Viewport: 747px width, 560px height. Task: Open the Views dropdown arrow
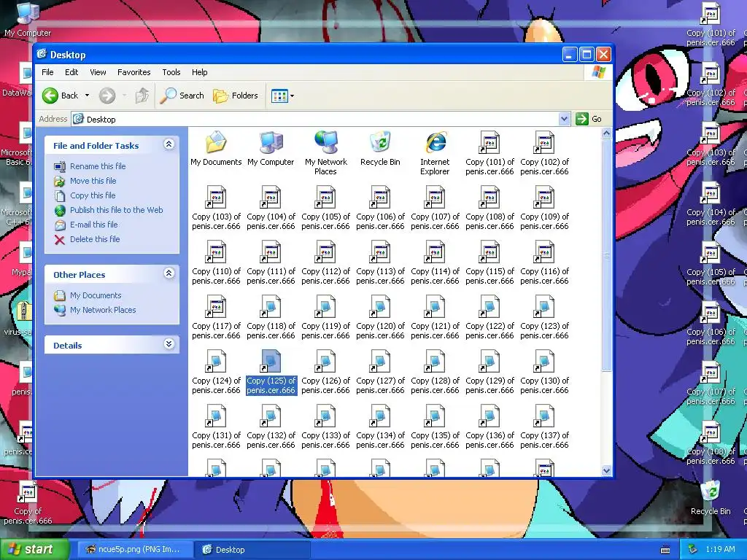(x=292, y=96)
